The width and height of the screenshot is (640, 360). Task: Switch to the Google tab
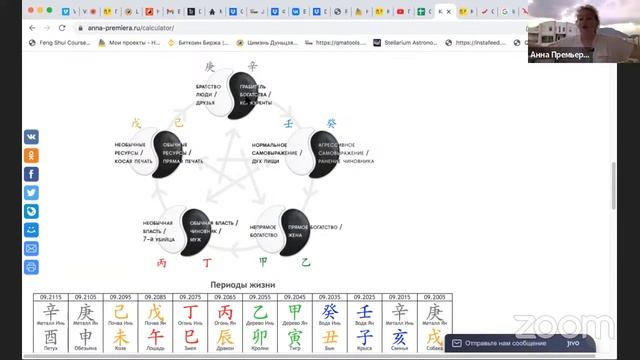505,12
